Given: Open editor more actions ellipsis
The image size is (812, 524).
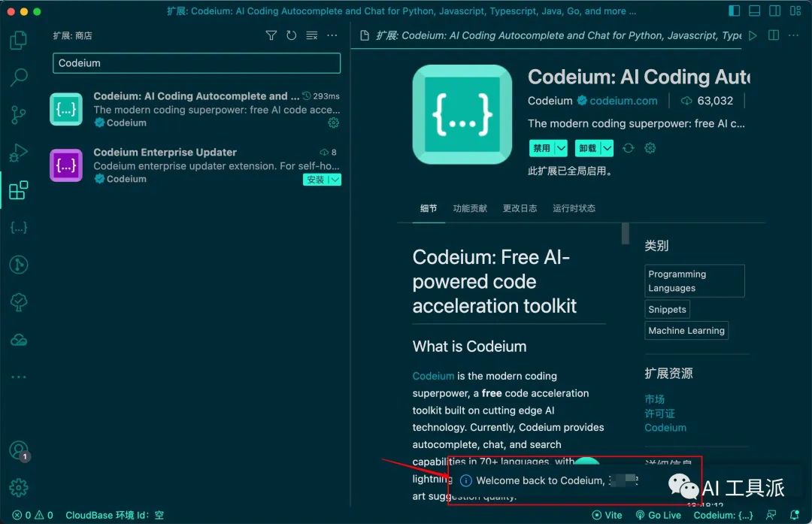Looking at the screenshot, I should pos(793,35).
